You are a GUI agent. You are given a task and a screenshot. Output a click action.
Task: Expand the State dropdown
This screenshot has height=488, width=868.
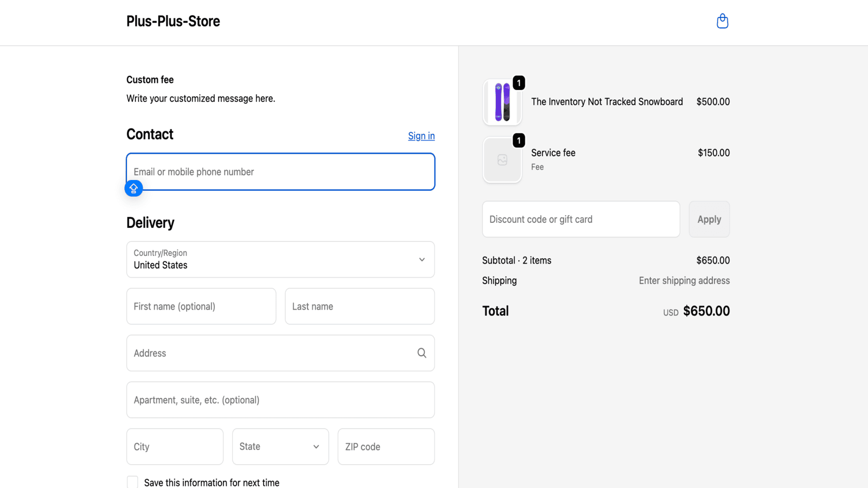coord(280,447)
